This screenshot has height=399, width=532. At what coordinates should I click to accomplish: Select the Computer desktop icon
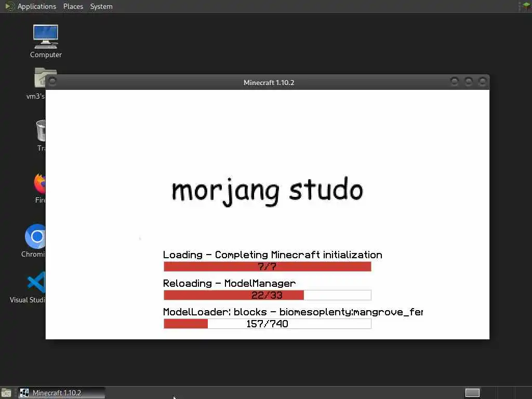(46, 42)
